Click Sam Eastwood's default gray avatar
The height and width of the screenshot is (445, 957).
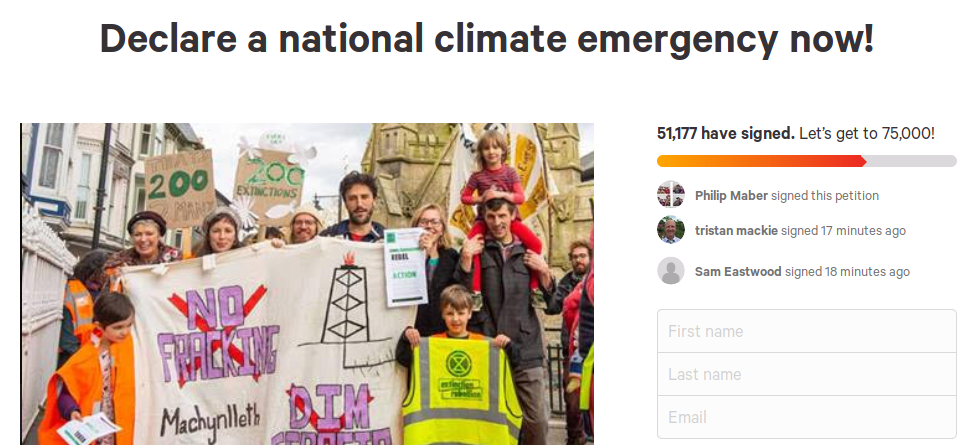coord(671,270)
